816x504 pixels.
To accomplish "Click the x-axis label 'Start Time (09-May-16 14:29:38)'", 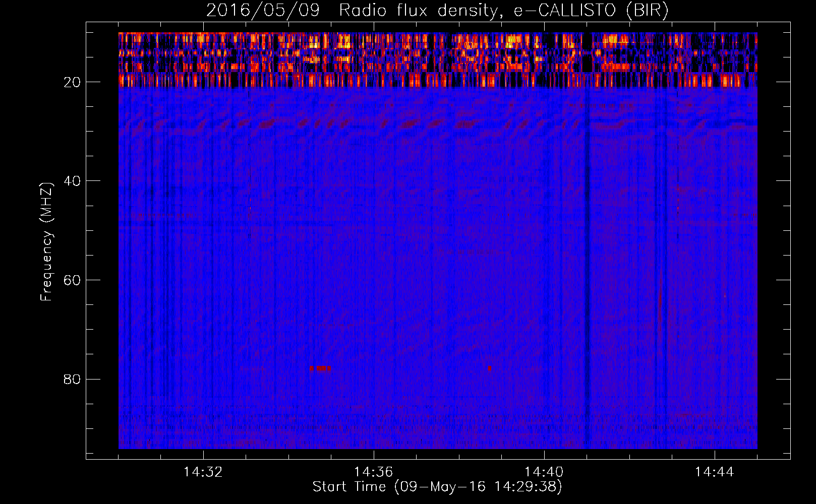I will (x=437, y=487).
